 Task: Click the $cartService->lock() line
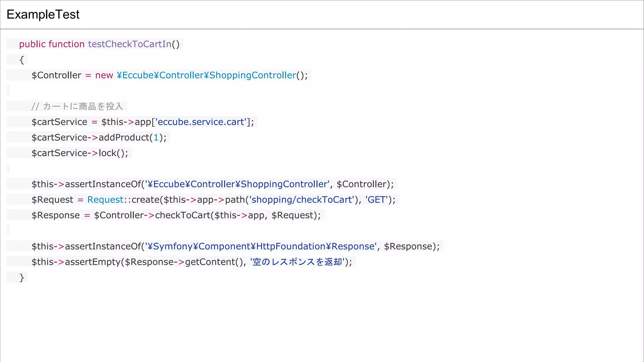coord(80,153)
